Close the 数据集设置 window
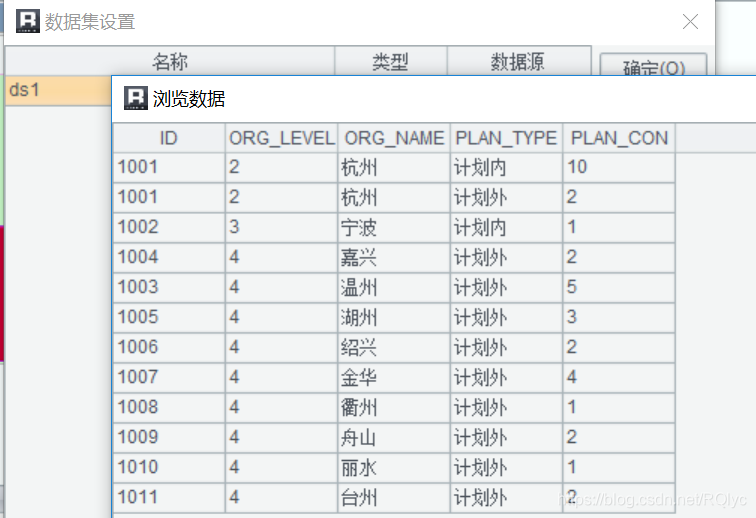756x518 pixels. coord(690,22)
